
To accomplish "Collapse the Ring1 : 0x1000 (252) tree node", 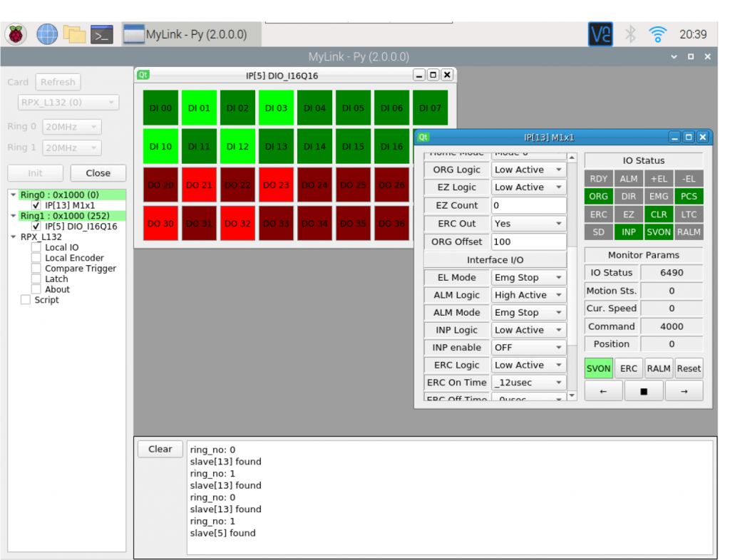I will coord(14,216).
